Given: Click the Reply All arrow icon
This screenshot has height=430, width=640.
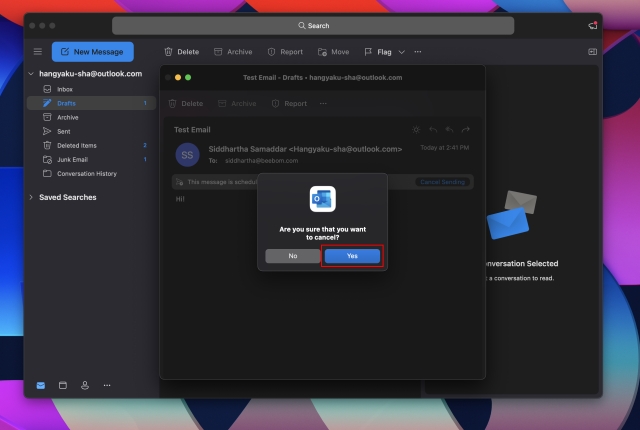Looking at the screenshot, I should 449,130.
